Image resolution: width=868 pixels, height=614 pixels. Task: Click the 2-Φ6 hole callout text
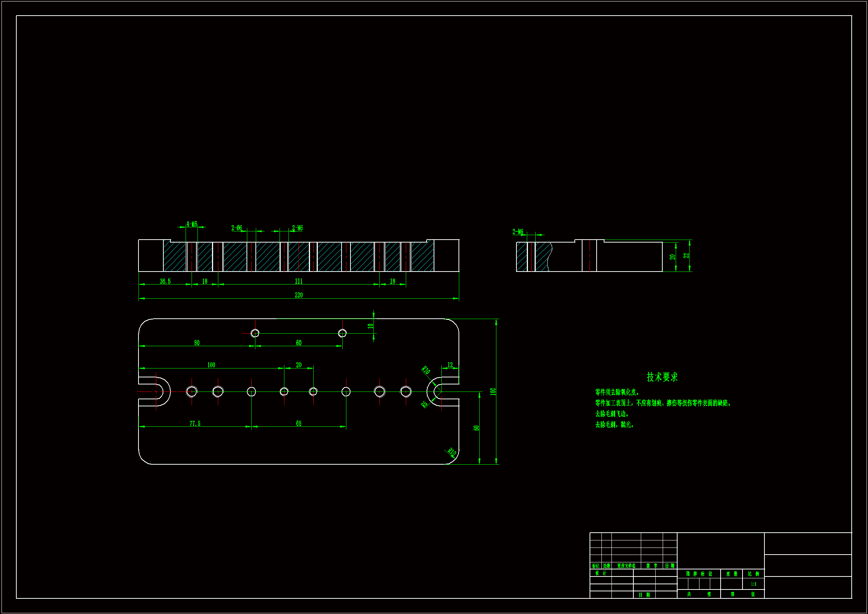tap(236, 228)
